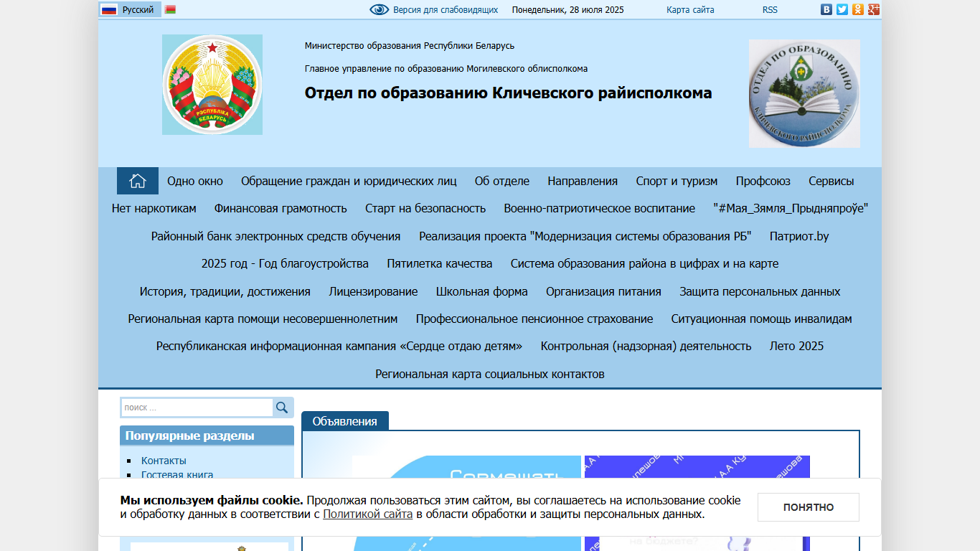Click the search input field
The height and width of the screenshot is (551, 980).
(x=197, y=408)
